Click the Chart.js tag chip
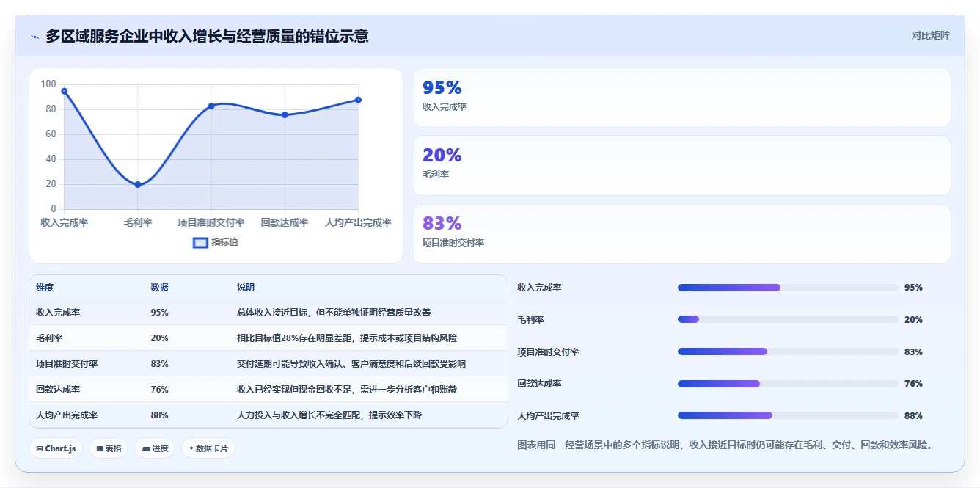The width and height of the screenshot is (980, 488). (x=56, y=448)
